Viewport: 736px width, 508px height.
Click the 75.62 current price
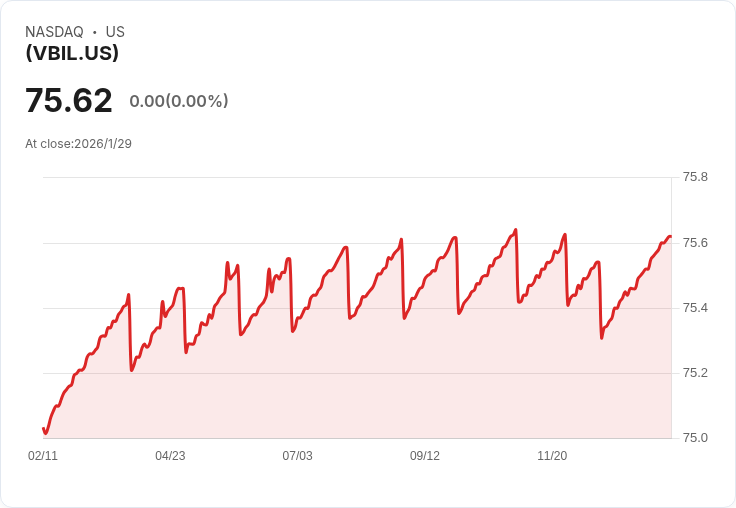(69, 101)
